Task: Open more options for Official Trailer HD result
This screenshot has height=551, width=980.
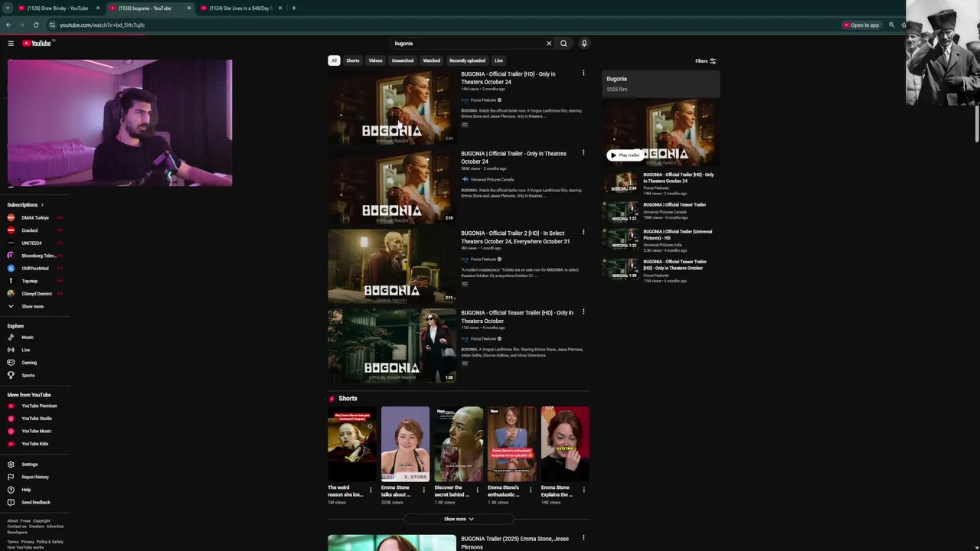Action: tap(583, 73)
